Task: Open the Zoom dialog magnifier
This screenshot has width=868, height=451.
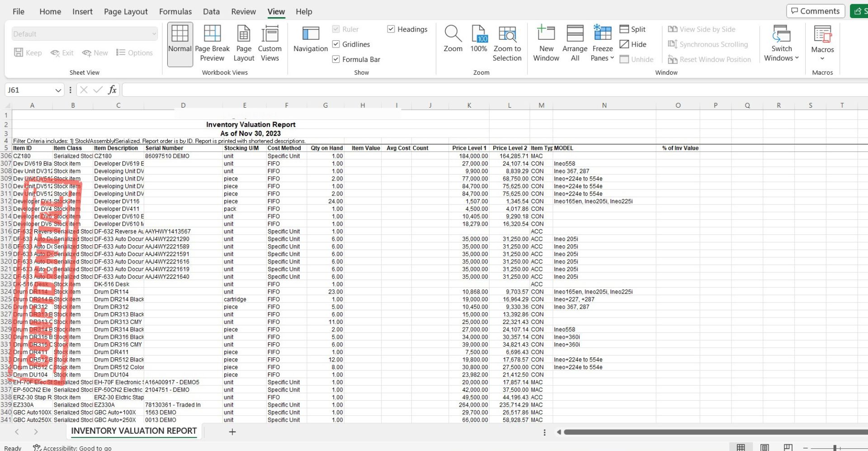Action: [x=453, y=39]
